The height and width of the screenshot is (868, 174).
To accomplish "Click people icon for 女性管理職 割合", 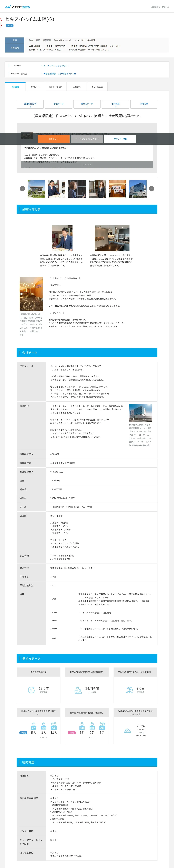I will coord(127,731).
